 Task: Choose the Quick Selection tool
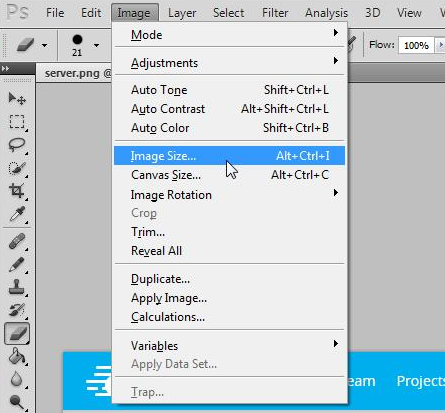coord(17,168)
